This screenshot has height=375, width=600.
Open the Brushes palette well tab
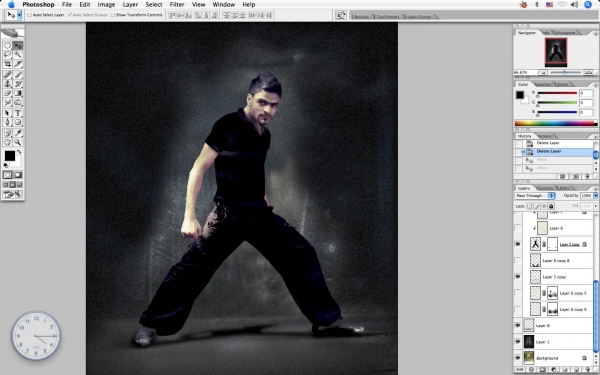pos(361,16)
